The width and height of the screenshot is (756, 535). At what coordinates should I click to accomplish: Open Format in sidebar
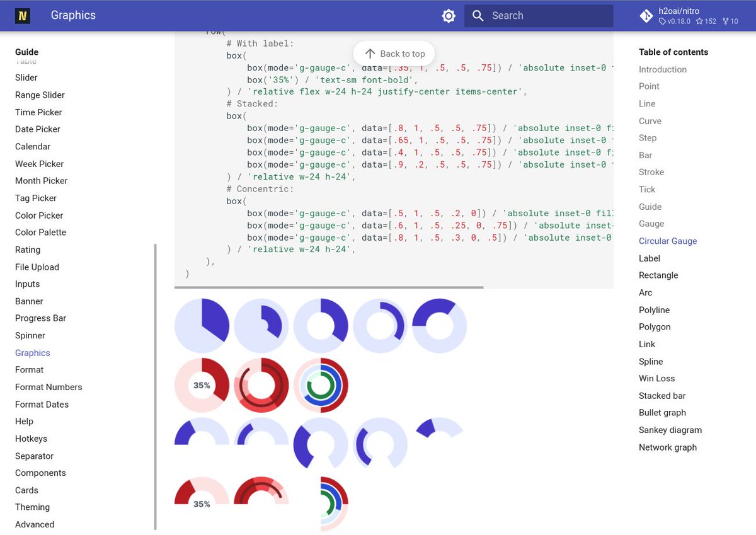(30, 370)
